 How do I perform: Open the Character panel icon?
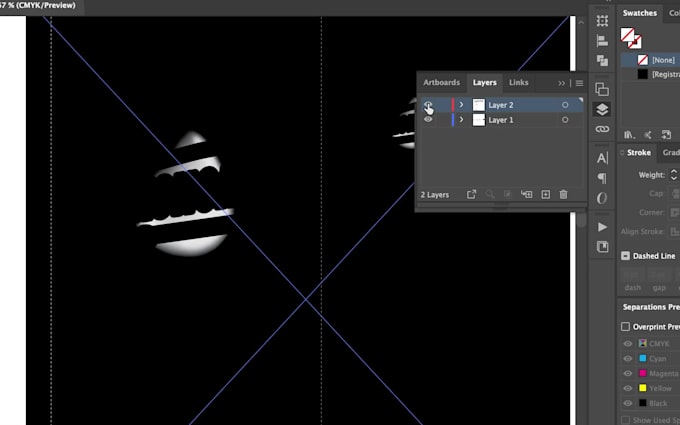602,158
